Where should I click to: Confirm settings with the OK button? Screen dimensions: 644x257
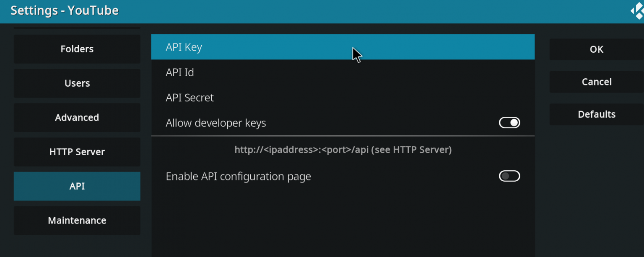596,49
